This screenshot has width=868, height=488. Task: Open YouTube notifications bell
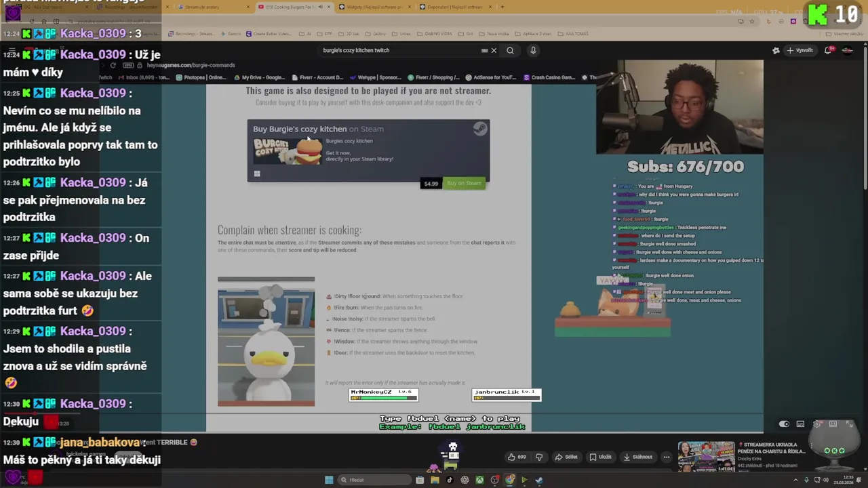(x=829, y=50)
